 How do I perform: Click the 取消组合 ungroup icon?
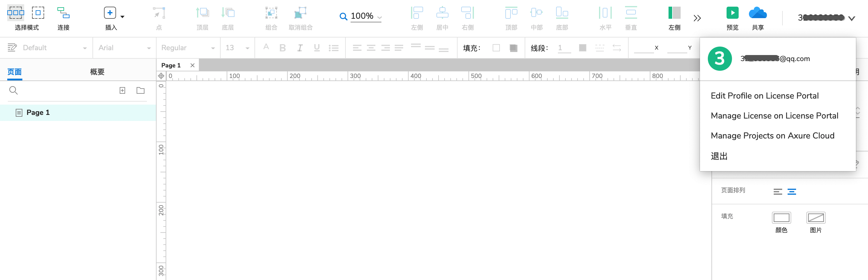(x=300, y=13)
